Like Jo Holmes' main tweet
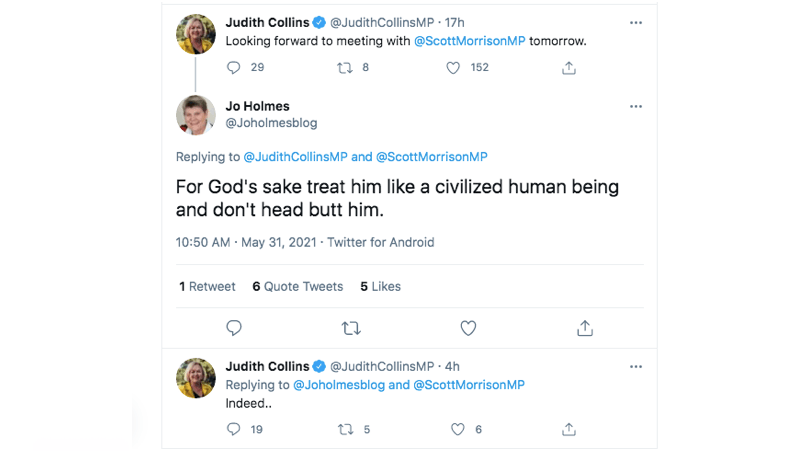Image resolution: width=810 pixels, height=451 pixels. click(x=468, y=328)
